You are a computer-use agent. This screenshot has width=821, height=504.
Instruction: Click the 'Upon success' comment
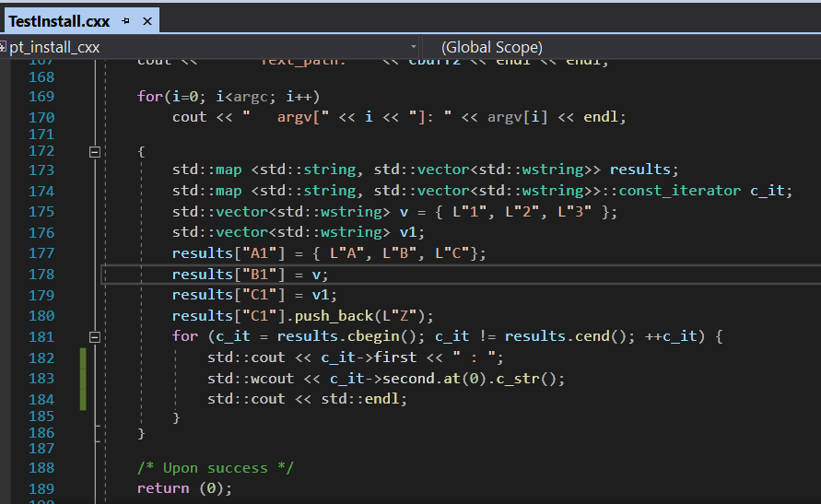(x=215, y=467)
